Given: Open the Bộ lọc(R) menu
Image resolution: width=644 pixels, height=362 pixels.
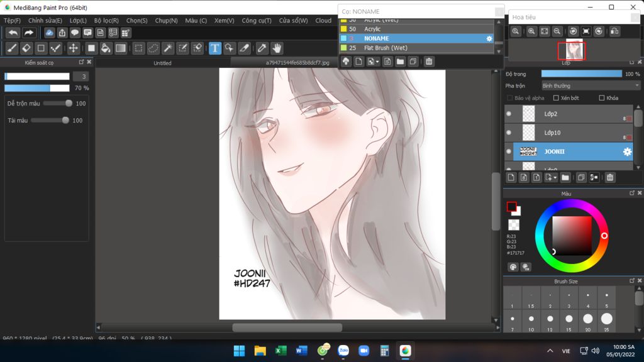Looking at the screenshot, I should [x=106, y=20].
